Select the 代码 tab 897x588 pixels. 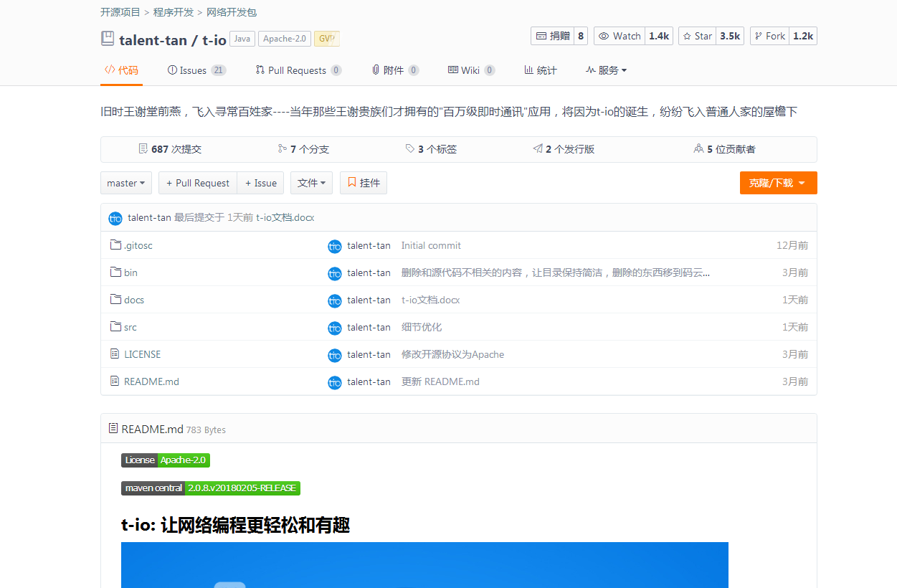[x=121, y=70]
